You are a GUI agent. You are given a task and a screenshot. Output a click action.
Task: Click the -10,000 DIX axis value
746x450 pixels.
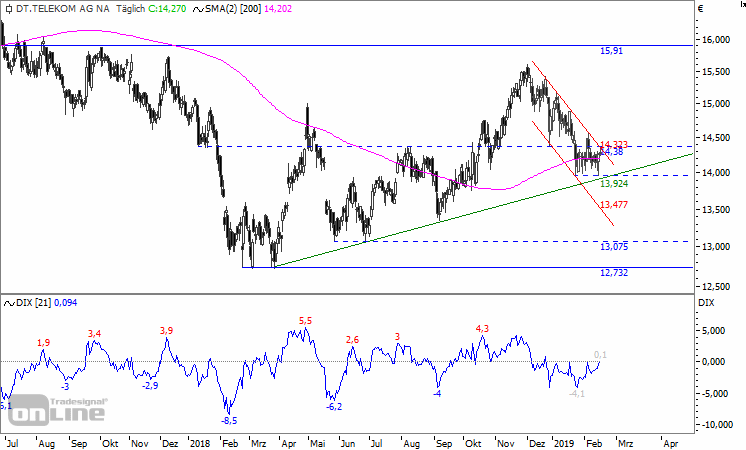click(x=718, y=425)
